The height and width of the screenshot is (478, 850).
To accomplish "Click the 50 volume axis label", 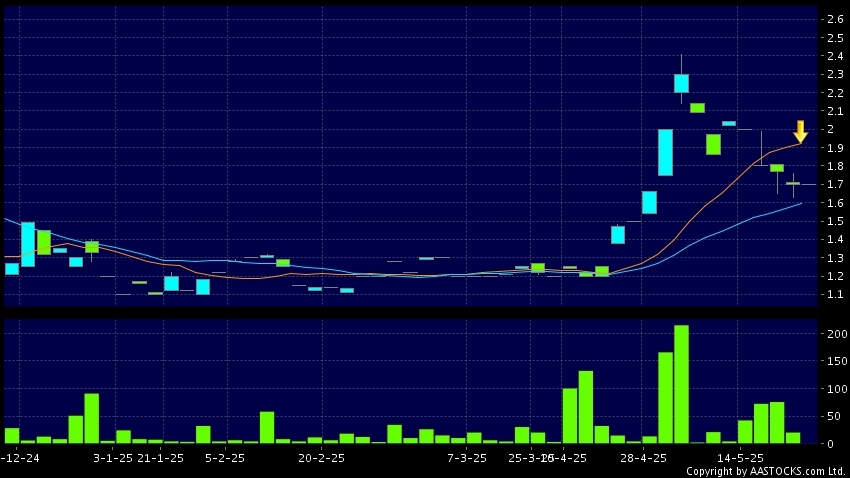I will [x=834, y=417].
